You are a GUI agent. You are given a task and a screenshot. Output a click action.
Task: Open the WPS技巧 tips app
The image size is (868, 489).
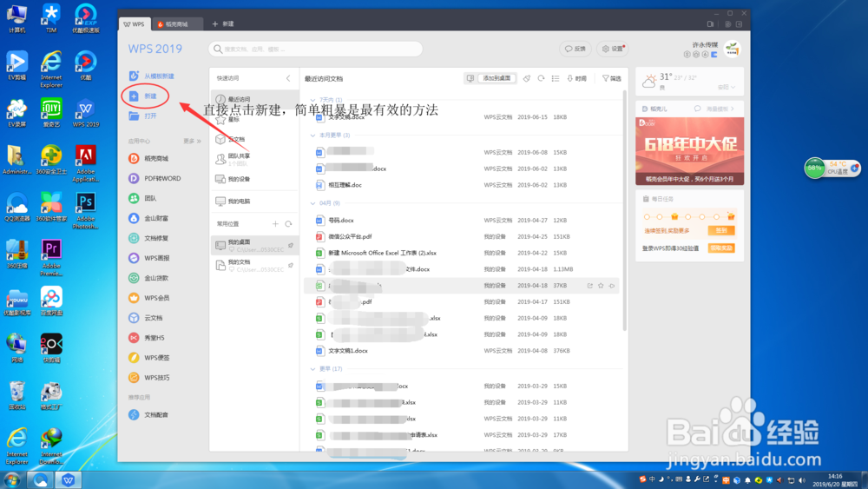149,378
